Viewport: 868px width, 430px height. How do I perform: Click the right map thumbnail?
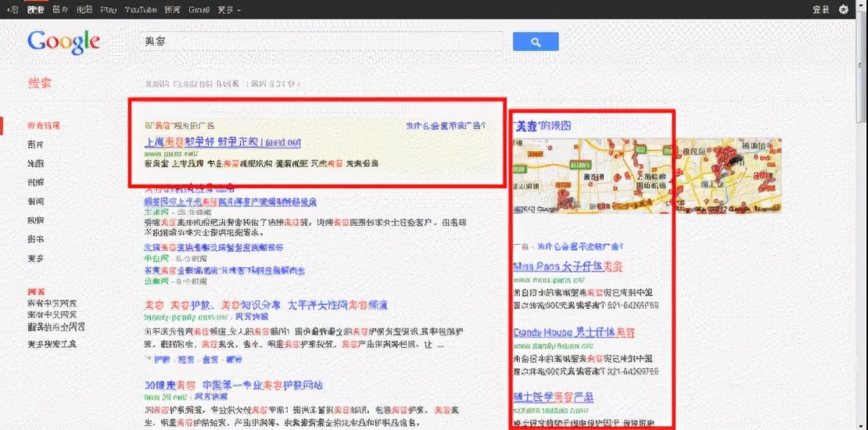(x=729, y=175)
